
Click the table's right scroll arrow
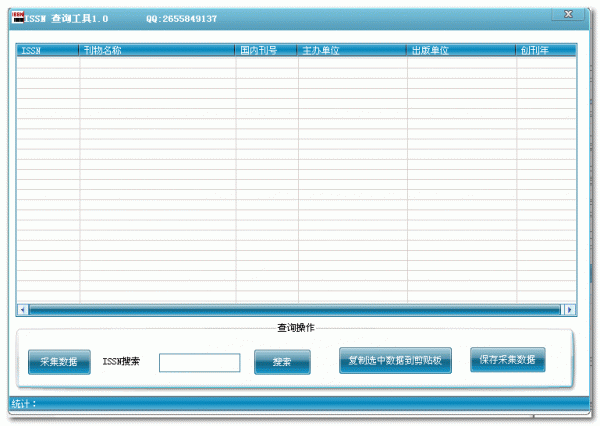(x=570, y=310)
